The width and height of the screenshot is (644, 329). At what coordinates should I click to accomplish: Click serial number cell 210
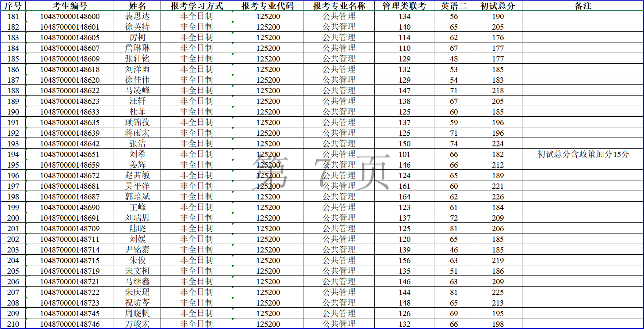pos(13,324)
